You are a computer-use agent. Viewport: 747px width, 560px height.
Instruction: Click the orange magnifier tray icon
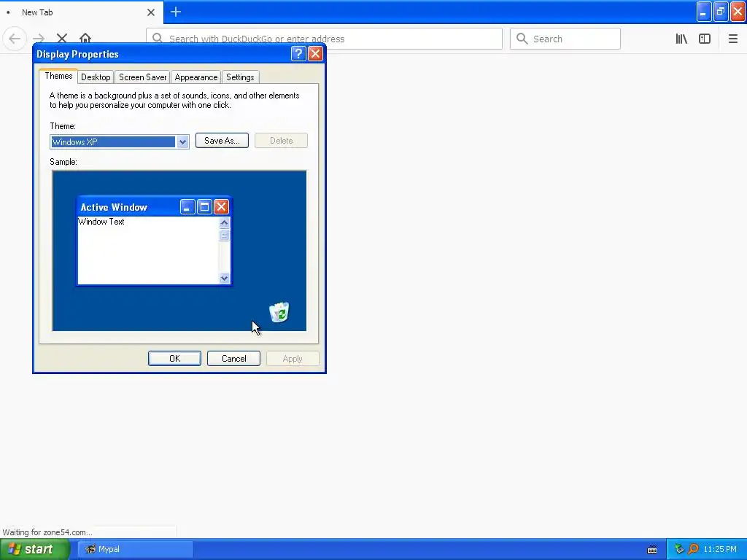pyautogui.click(x=693, y=549)
